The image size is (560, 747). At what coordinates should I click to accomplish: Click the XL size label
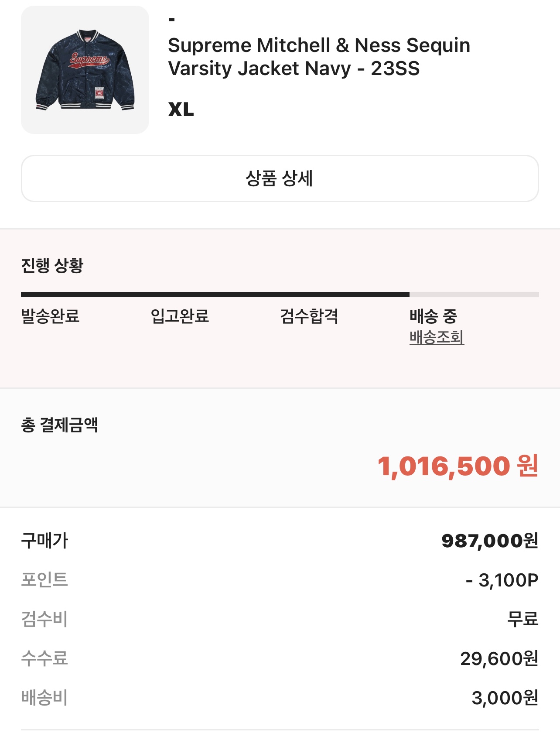(x=181, y=110)
